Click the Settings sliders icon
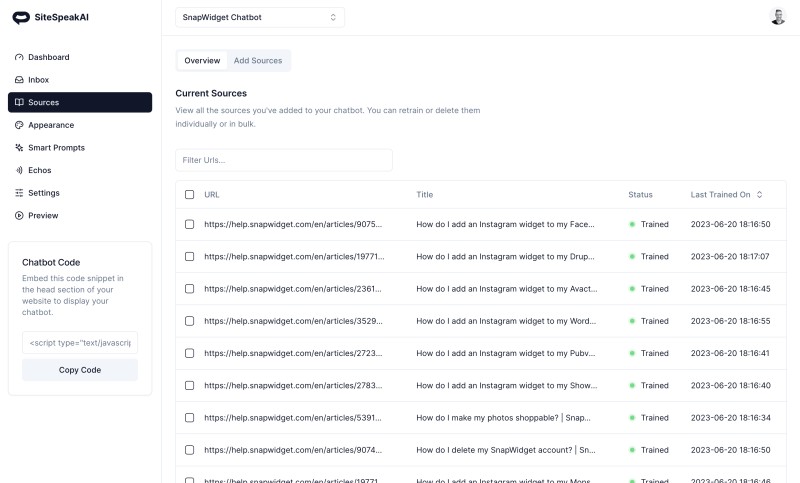Image resolution: width=800 pixels, height=483 pixels. (x=19, y=193)
